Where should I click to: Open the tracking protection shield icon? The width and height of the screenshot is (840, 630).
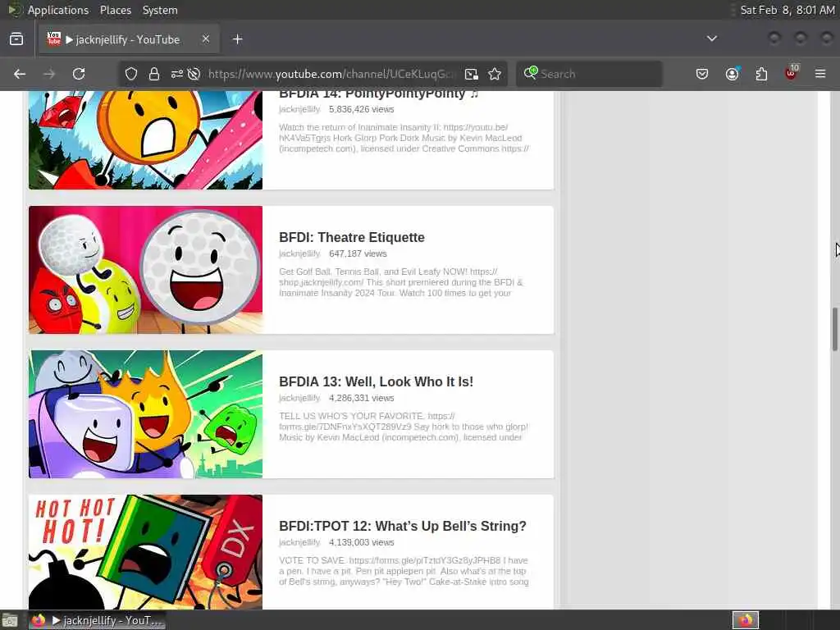[x=131, y=74]
